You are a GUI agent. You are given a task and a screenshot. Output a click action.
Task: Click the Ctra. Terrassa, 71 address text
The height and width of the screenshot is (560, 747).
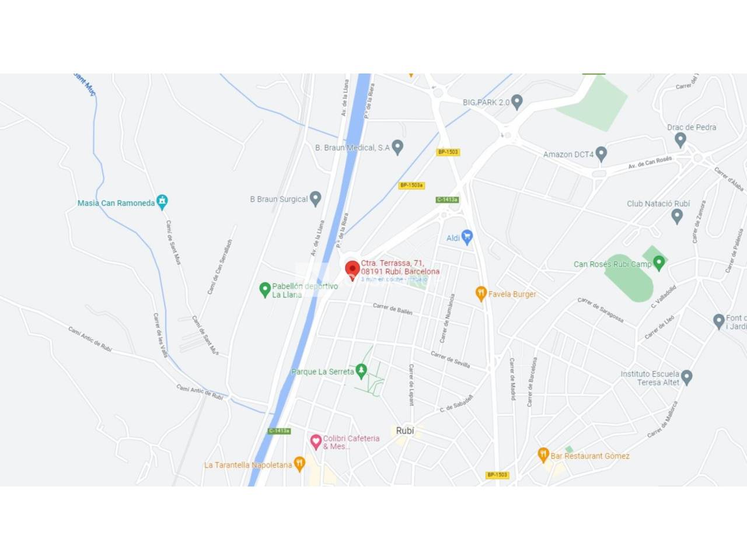click(x=392, y=263)
